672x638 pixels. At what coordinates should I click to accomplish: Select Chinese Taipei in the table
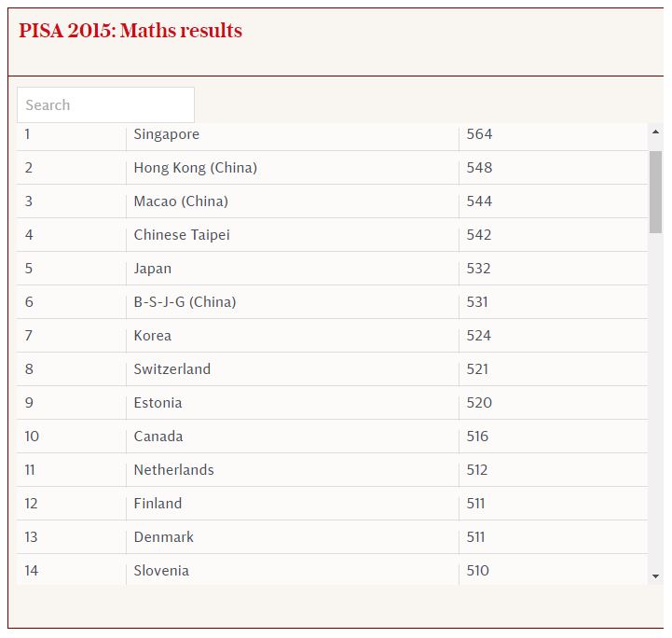pos(182,235)
